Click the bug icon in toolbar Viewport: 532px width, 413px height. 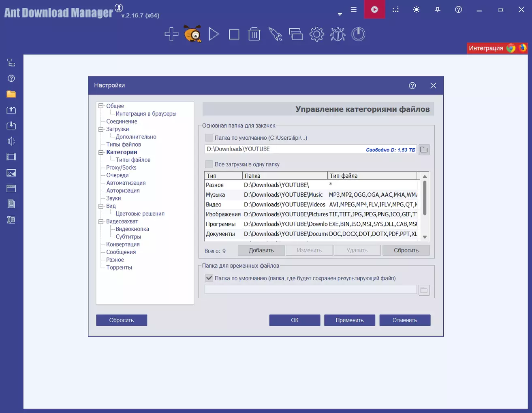338,34
